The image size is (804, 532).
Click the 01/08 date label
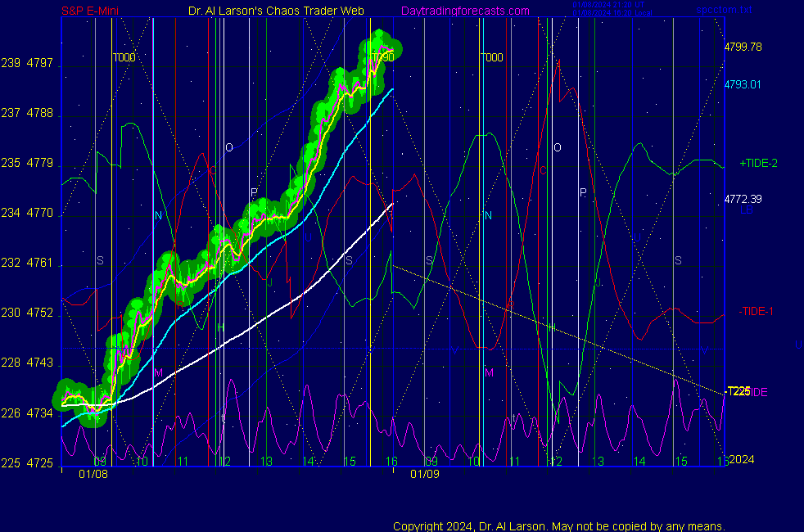[x=93, y=474]
